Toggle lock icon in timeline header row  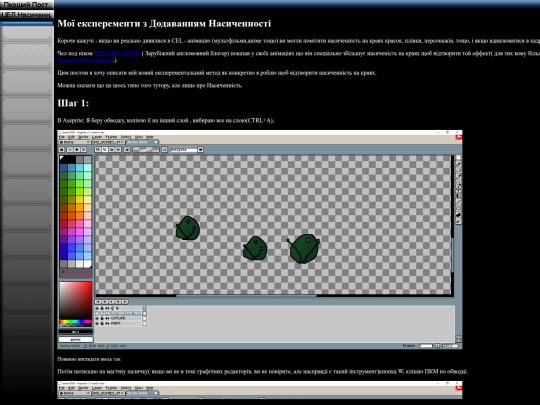[102, 308]
